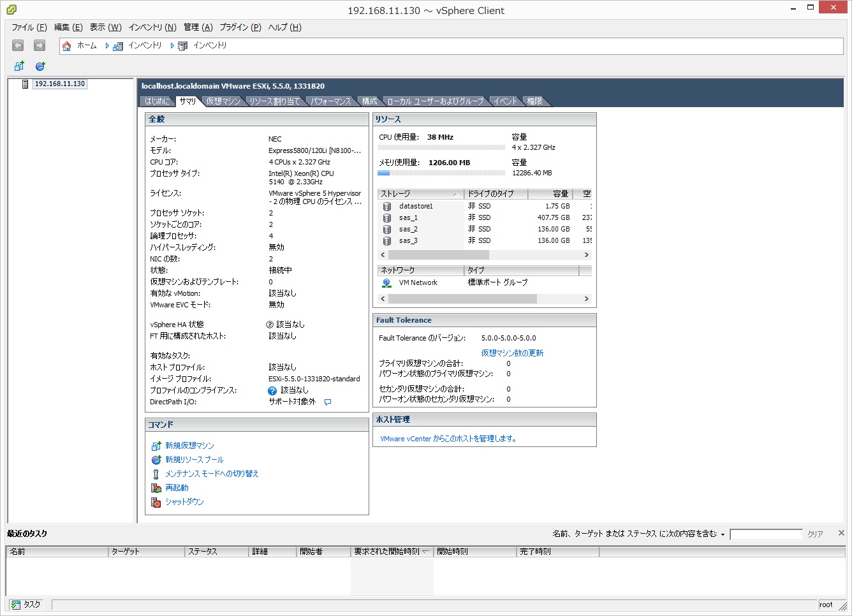Click the DirectPath I/O comment bubble icon
Screen dimensions: 852x616
coord(328,402)
